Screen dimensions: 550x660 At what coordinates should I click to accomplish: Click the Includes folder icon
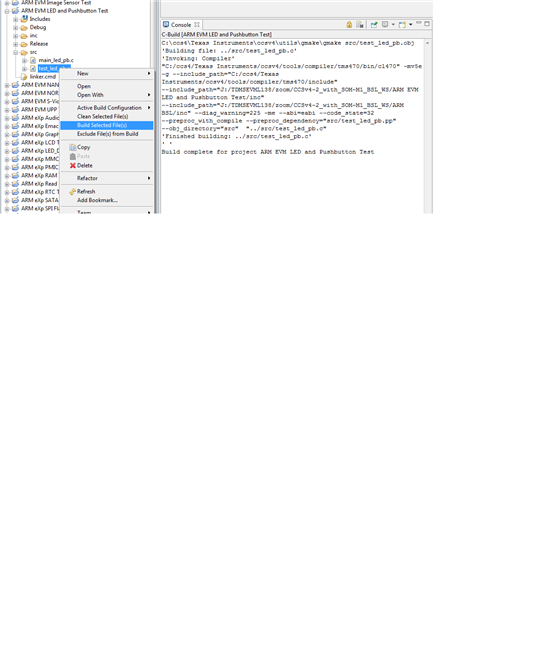point(24,19)
